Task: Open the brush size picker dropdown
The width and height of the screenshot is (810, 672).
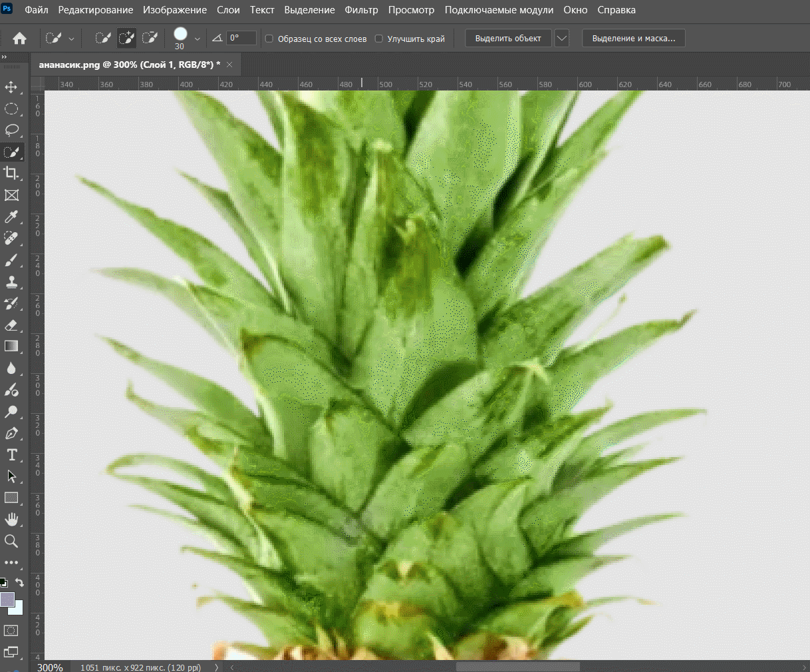Action: 197,39
